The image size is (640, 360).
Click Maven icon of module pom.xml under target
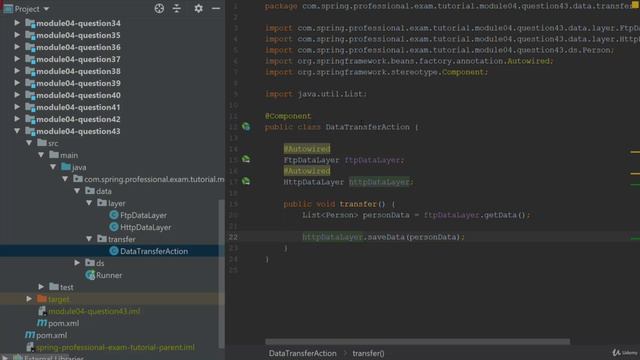42,323
